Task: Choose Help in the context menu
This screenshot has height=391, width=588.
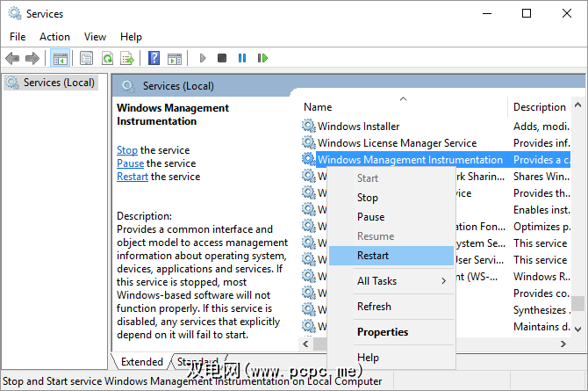Action: coord(391,358)
